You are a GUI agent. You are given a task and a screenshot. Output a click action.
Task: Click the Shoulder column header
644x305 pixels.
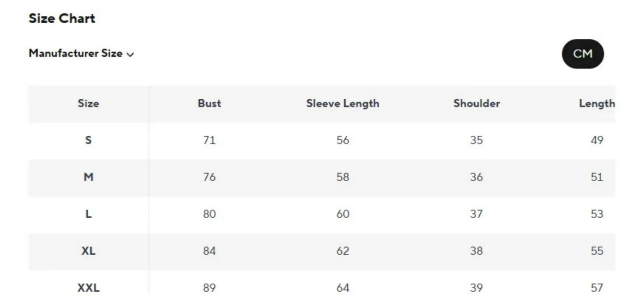[x=476, y=103]
